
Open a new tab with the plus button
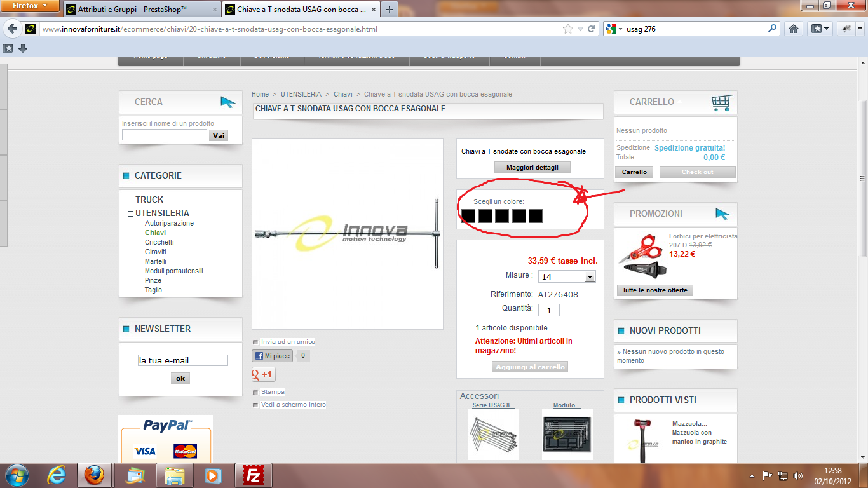pos(390,10)
